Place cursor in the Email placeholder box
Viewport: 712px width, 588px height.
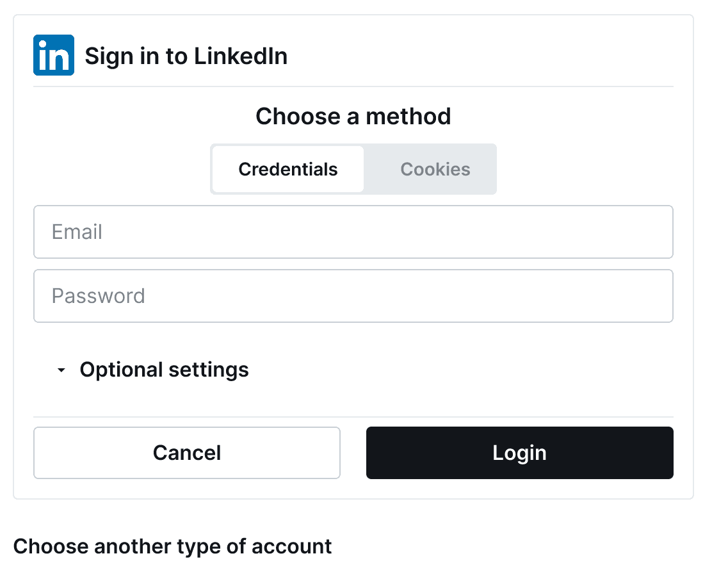coord(353,232)
